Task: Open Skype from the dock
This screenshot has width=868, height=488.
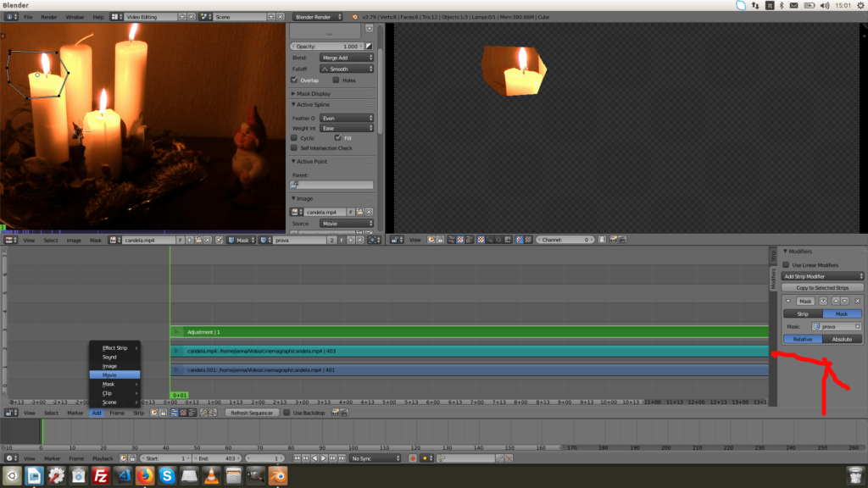Action: click(x=167, y=476)
